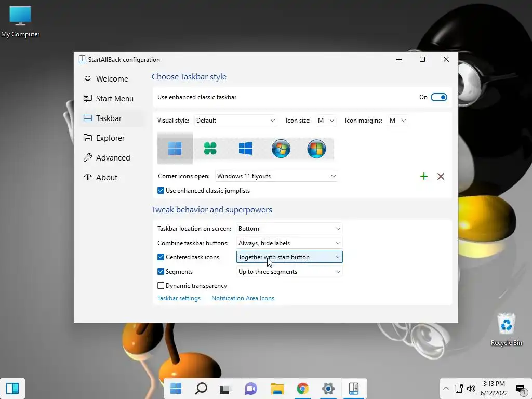Click StartAllBack taskbar button
This screenshot has width=532, height=399.
pyautogui.click(x=354, y=389)
